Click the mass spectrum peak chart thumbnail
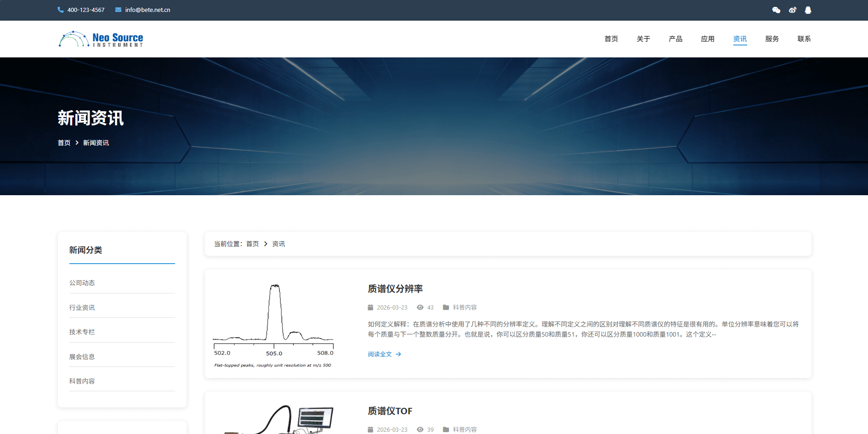Viewport: 868px width, 434px height. pos(273,324)
